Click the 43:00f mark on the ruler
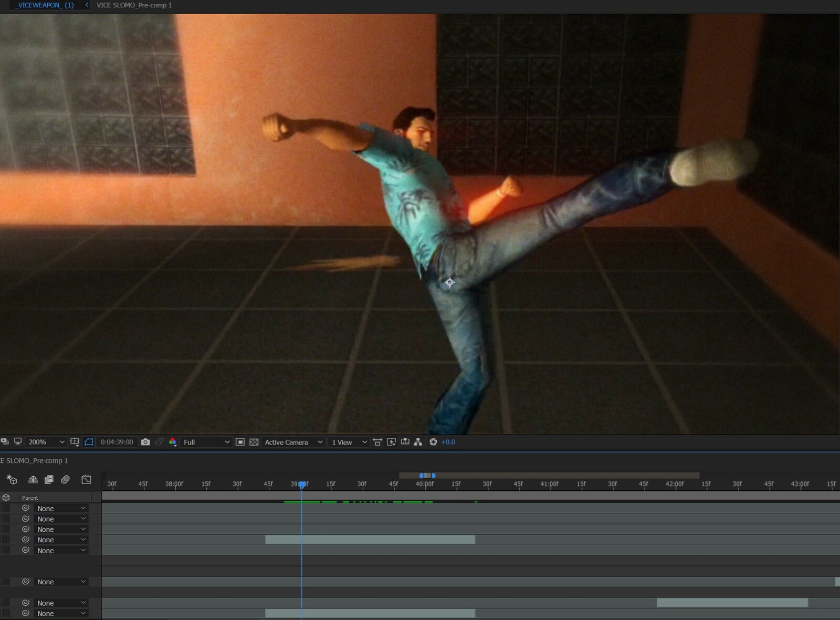Screen dimensions: 840x620 click(800, 484)
